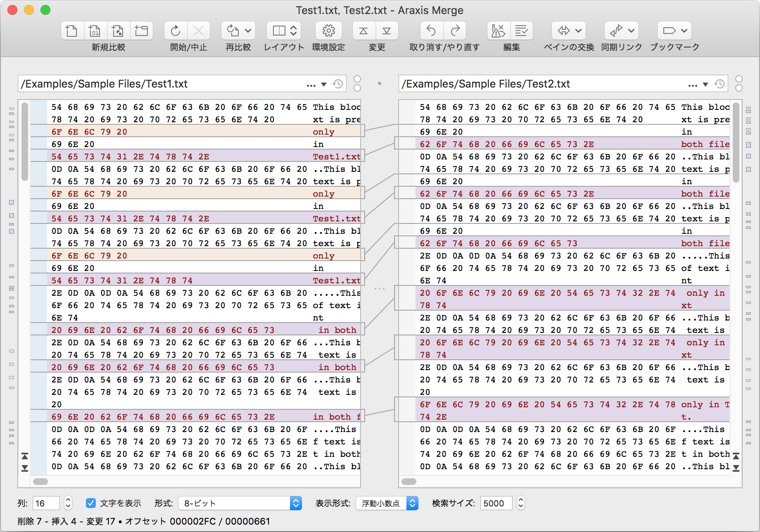Open the 環境設定 preferences gear
Viewport: 760px width, 532px height.
tap(328, 30)
